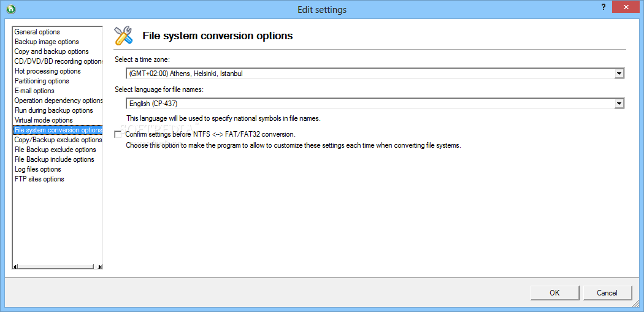Click the Cancel button

(607, 293)
